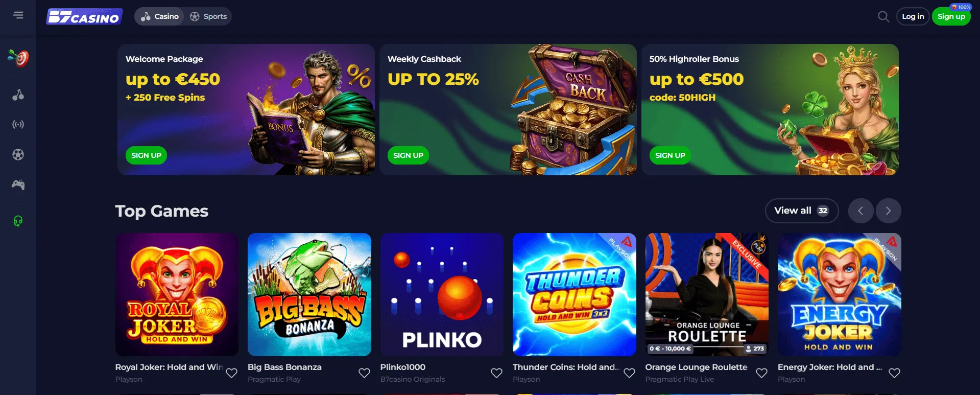Viewport: 980px width, 395px height.
Task: Click SIGN UP on Welcome Package banner
Action: tap(146, 155)
